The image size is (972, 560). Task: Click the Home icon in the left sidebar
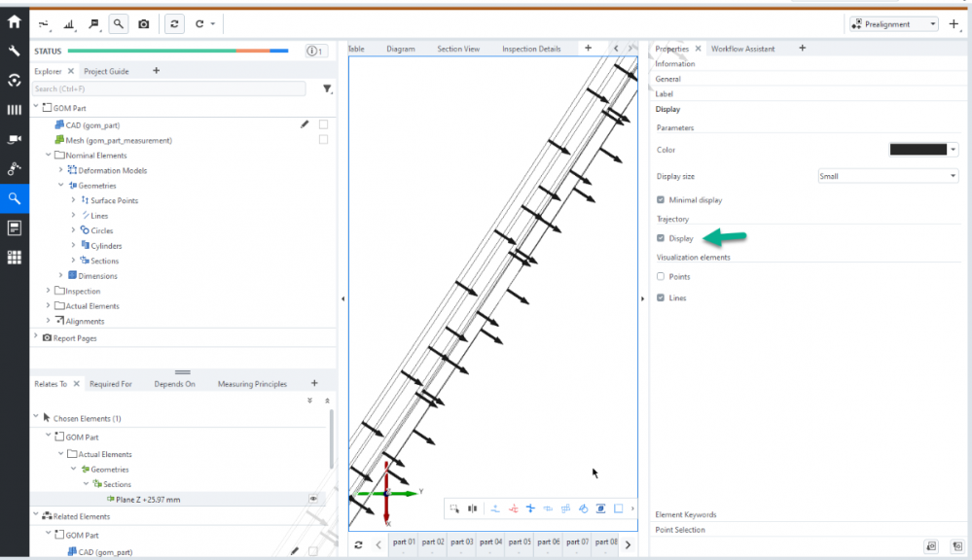14,22
